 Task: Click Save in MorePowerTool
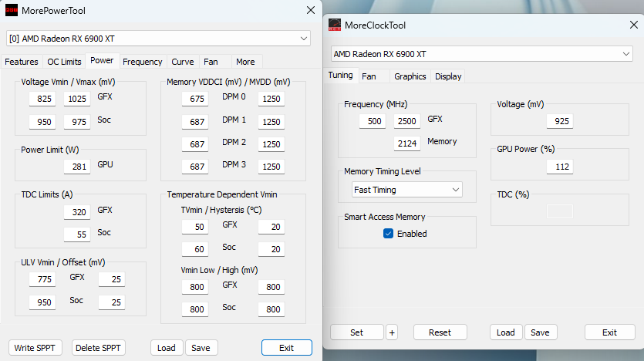pyautogui.click(x=201, y=348)
